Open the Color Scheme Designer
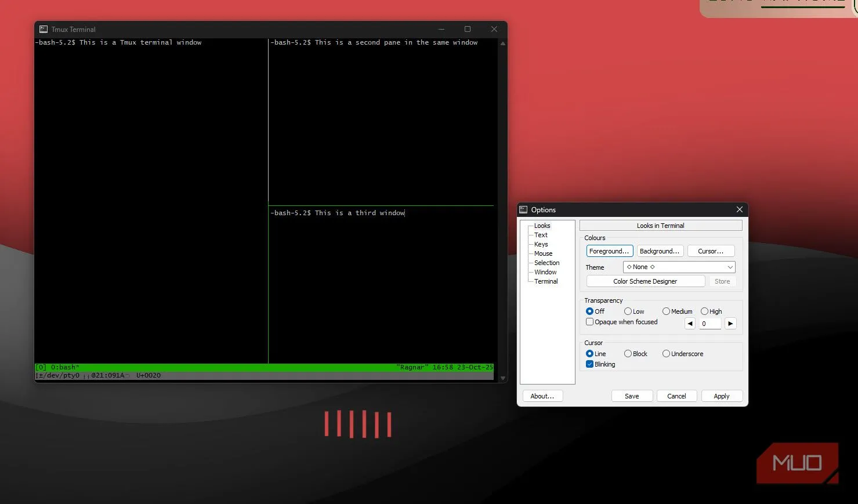This screenshot has width=858, height=504. (x=645, y=281)
